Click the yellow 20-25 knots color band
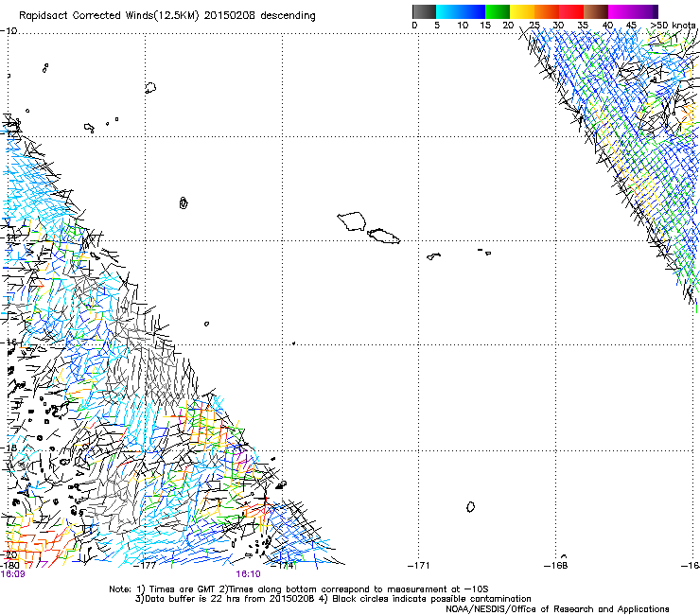Screen dimensions: 700x615 coord(522,11)
